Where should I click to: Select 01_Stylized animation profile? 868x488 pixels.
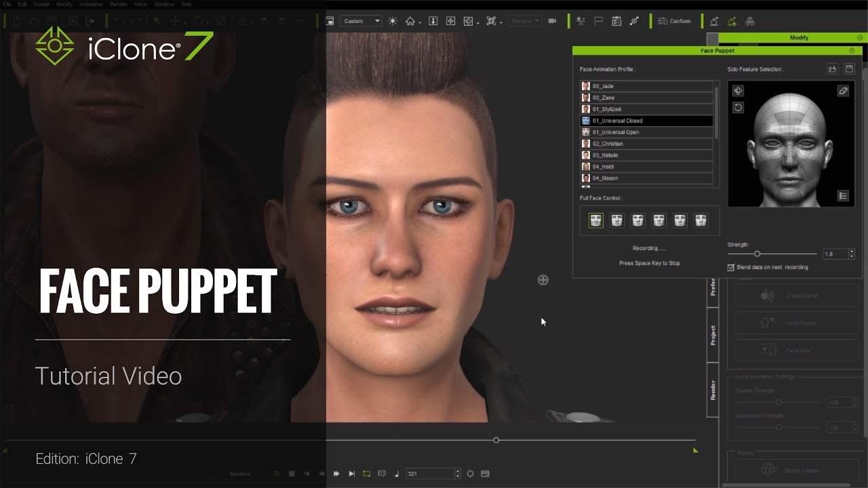point(647,109)
